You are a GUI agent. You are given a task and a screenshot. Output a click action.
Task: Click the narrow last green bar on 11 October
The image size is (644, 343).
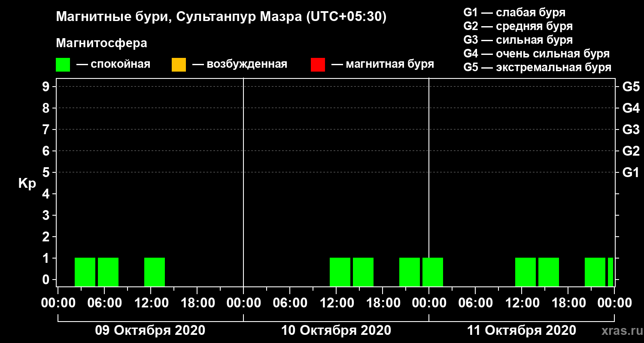611,272
